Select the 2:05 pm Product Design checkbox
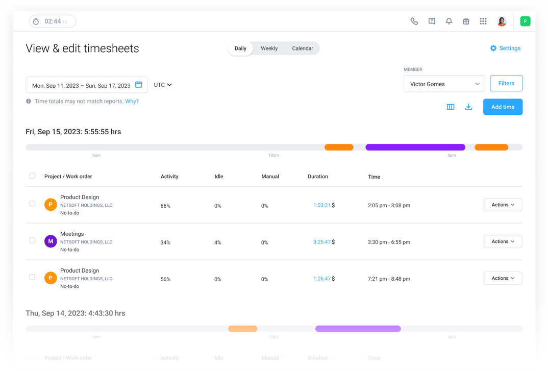This screenshot has height=392, width=548. (32, 204)
